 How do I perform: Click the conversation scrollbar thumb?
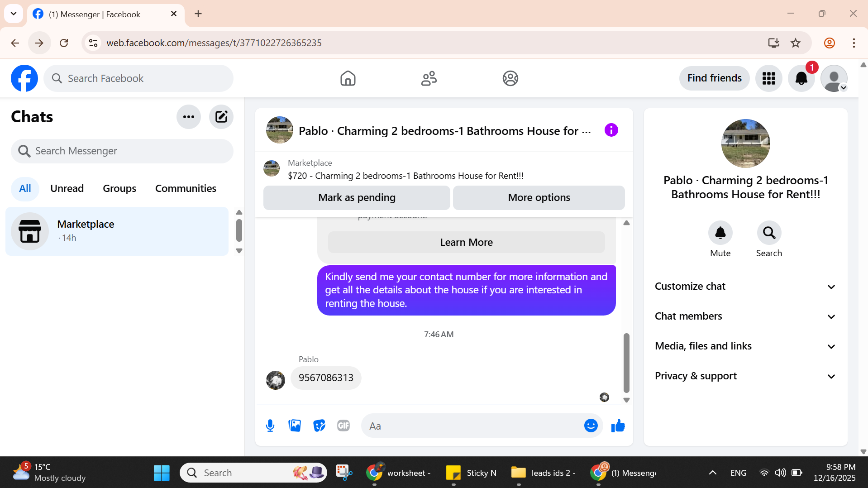626,363
